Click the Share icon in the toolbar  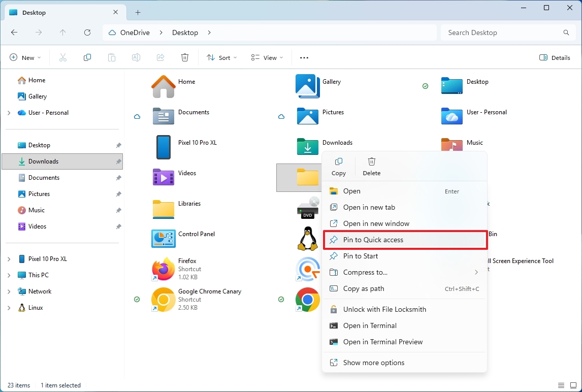tap(160, 57)
